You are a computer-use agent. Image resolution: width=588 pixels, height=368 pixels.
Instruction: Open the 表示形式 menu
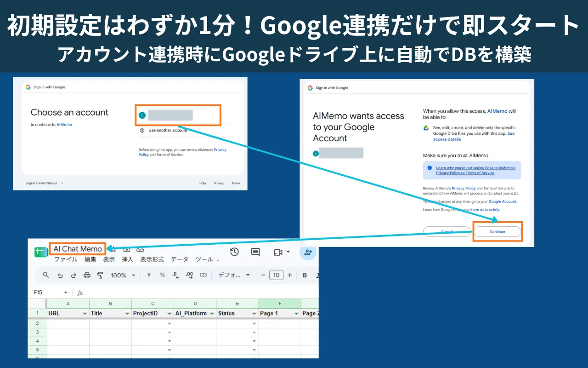(152, 259)
